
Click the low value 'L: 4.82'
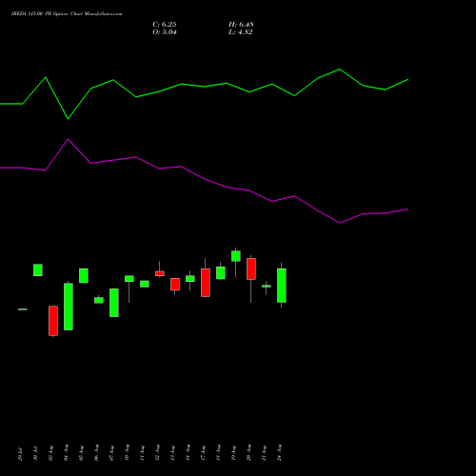pos(241,32)
